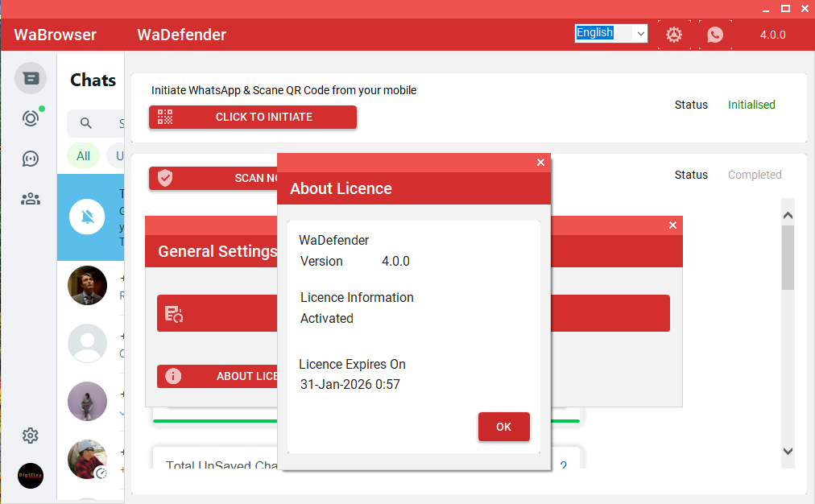Viewport: 815px width, 504px height.
Task: Click the Completed status text
Action: pos(755,175)
